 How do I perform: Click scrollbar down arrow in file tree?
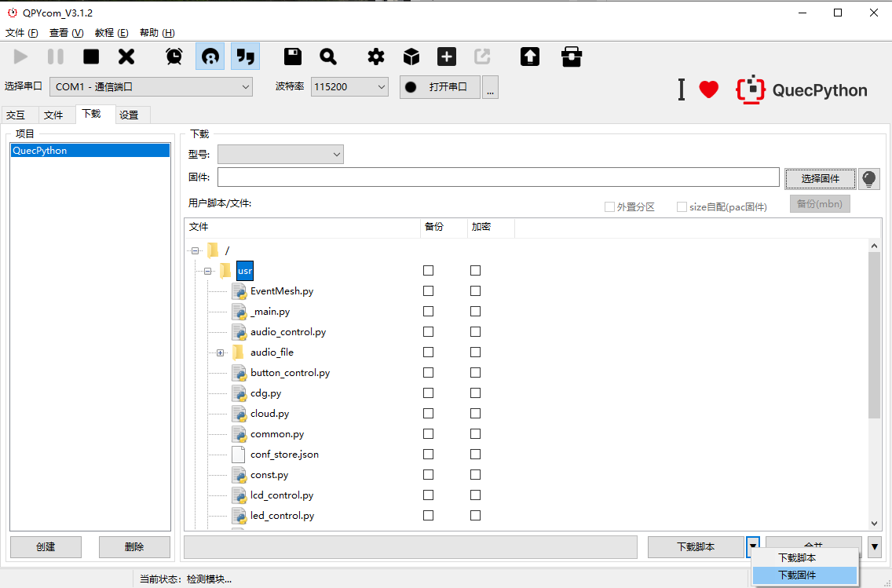[x=875, y=524]
